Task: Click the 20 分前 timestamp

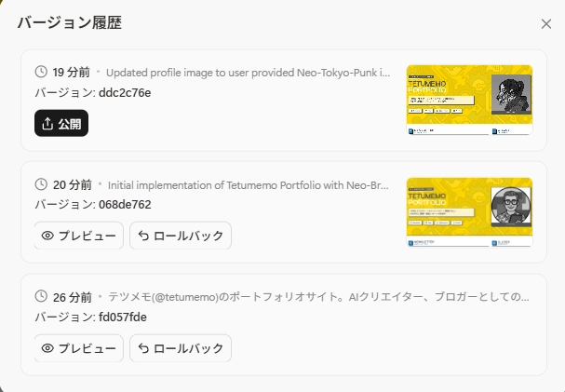Action: [x=73, y=185]
